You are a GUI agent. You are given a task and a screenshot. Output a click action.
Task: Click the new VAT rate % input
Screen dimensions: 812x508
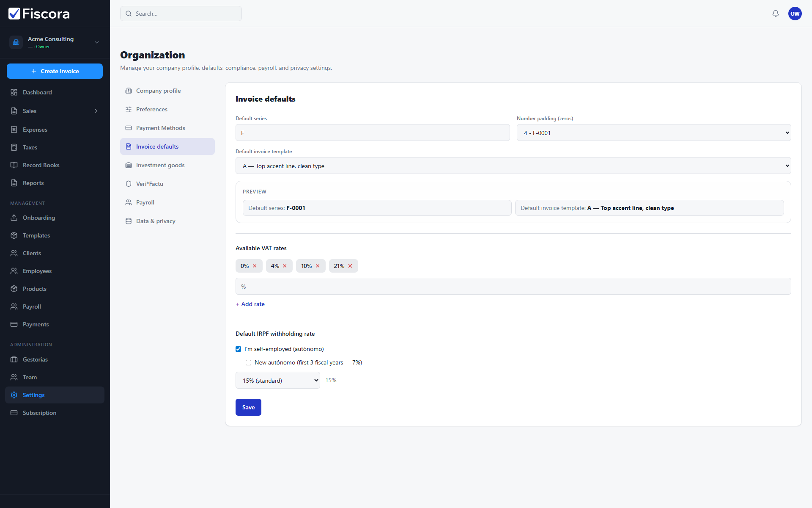point(513,286)
